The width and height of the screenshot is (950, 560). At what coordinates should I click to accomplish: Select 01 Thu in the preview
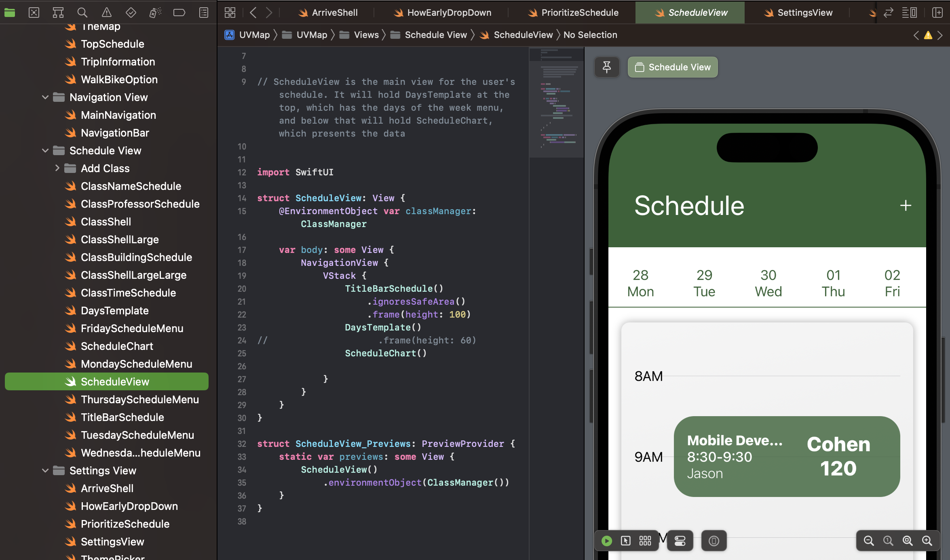click(x=833, y=283)
